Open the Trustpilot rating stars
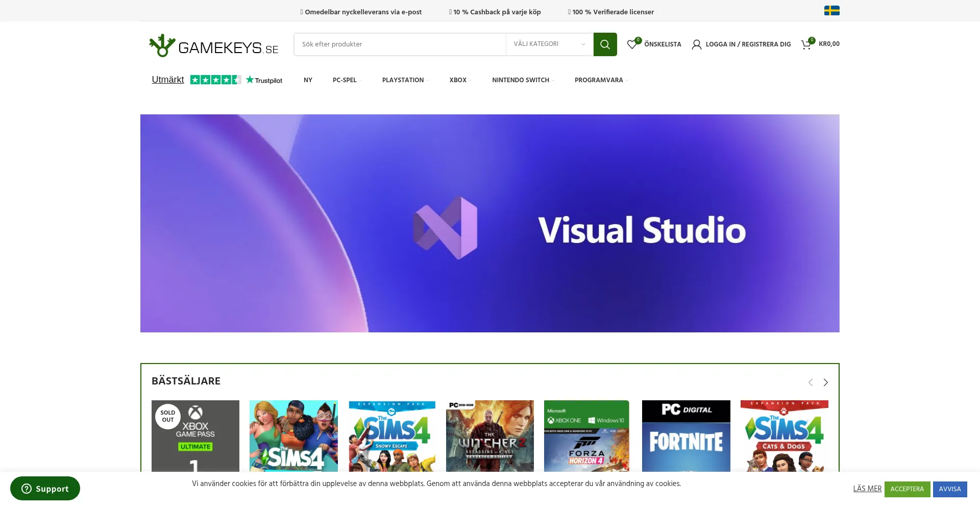Viewport: 980px width, 507px height. coord(215,80)
